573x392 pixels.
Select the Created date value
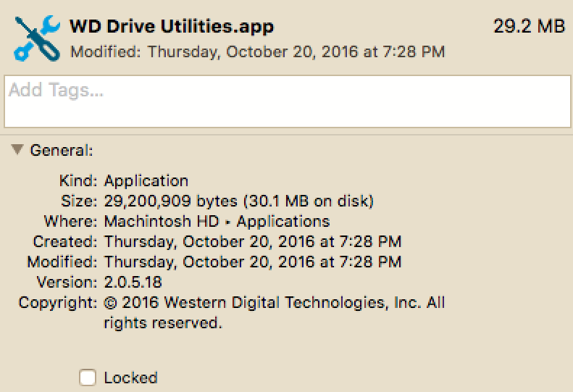pos(253,242)
